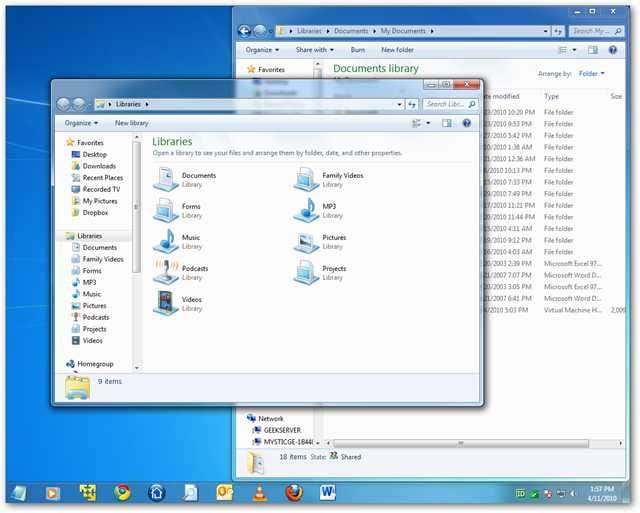
Task: Toggle preview pane icon in Documents window
Action: 593,50
